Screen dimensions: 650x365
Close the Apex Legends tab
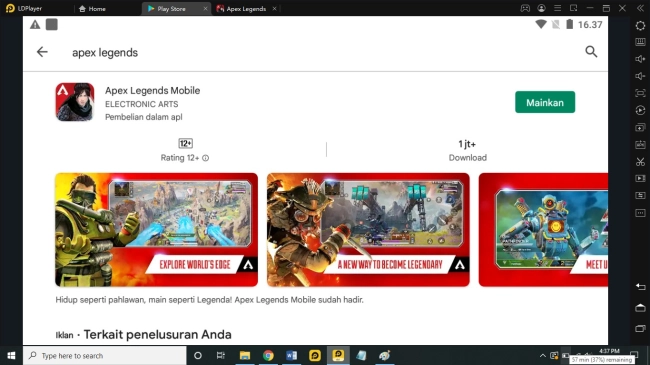pyautogui.click(x=274, y=8)
